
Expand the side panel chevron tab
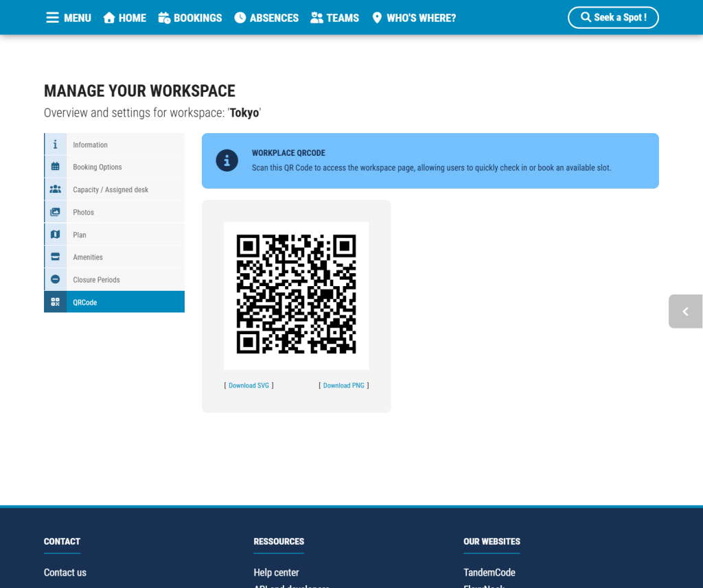point(686,311)
